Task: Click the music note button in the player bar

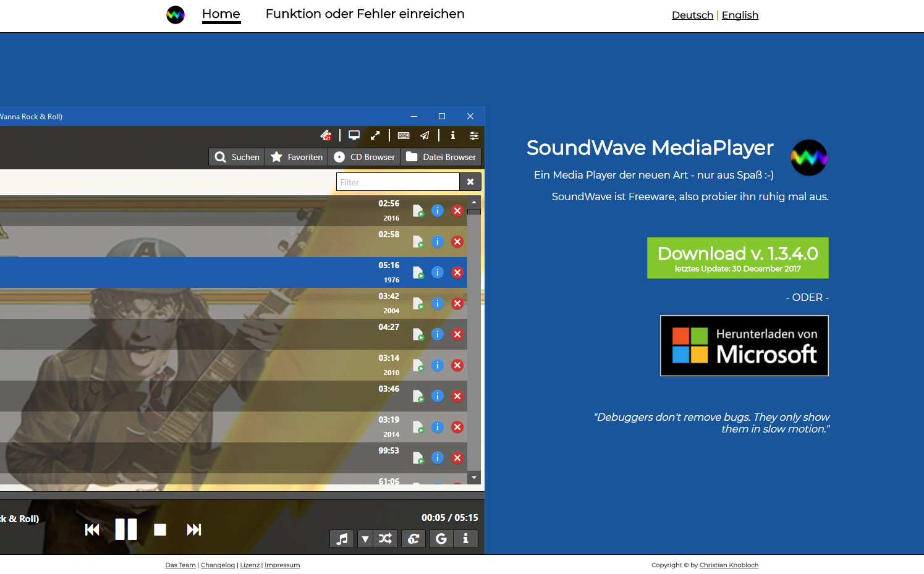Action: coord(342,539)
